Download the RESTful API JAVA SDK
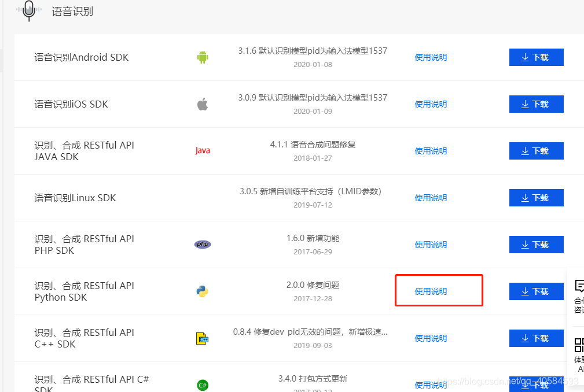584x392 pixels. point(537,151)
